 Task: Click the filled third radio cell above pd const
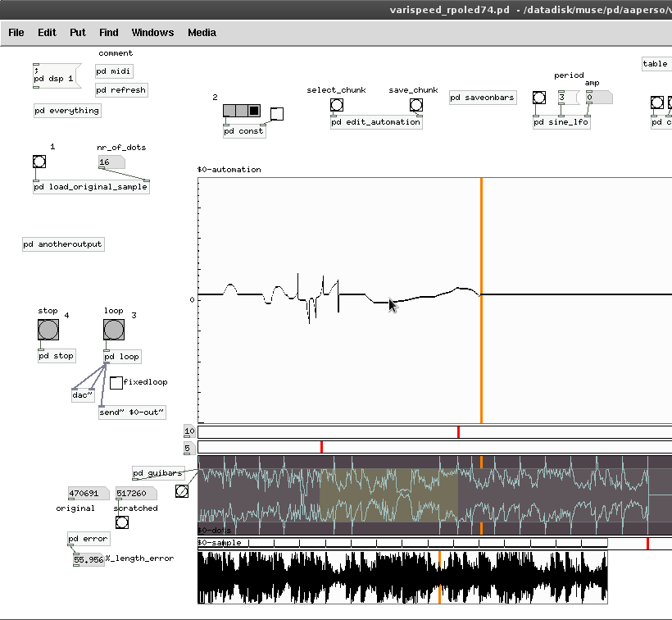[254, 111]
